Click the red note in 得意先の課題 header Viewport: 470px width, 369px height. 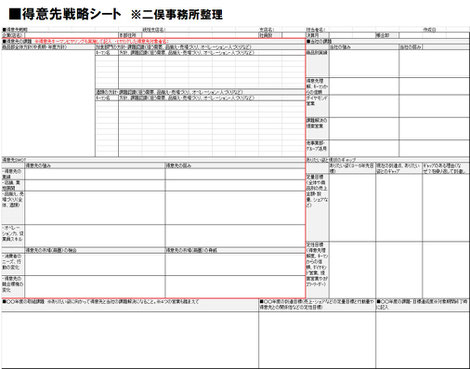pos(101,42)
